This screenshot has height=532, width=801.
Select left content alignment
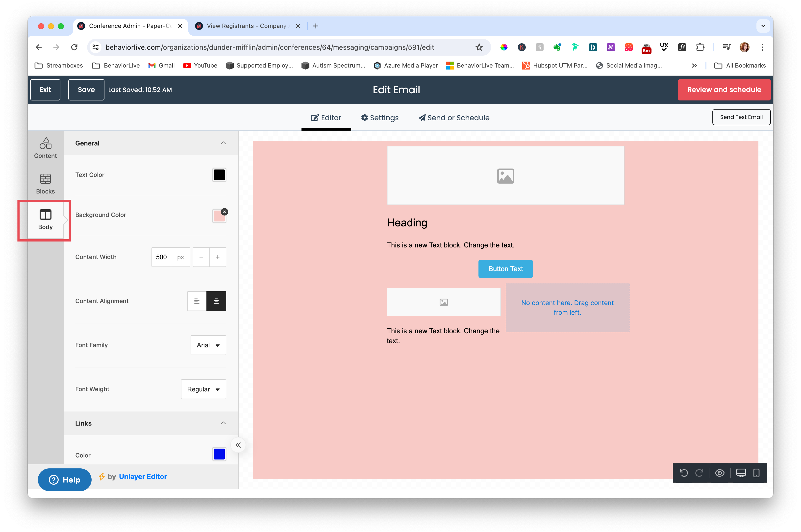[x=197, y=301]
